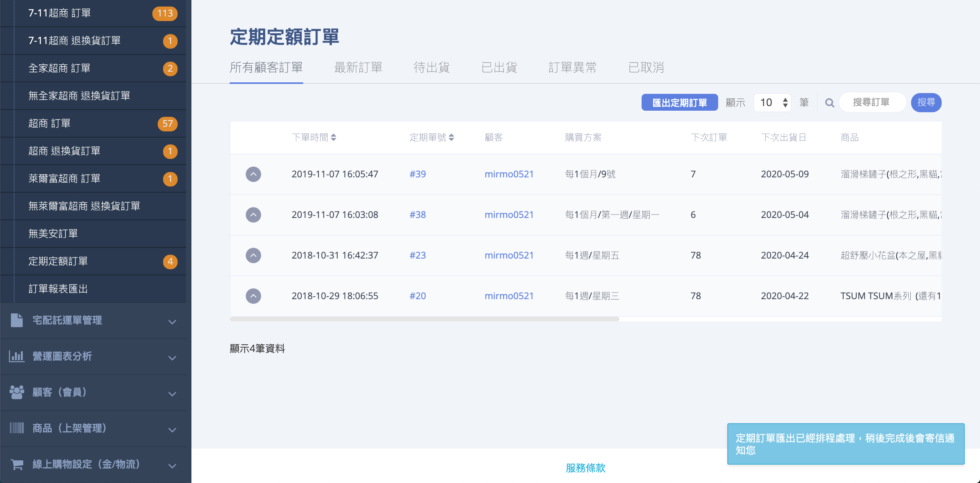Open rows-per-page selector showing 10
980x483 pixels.
(x=773, y=103)
